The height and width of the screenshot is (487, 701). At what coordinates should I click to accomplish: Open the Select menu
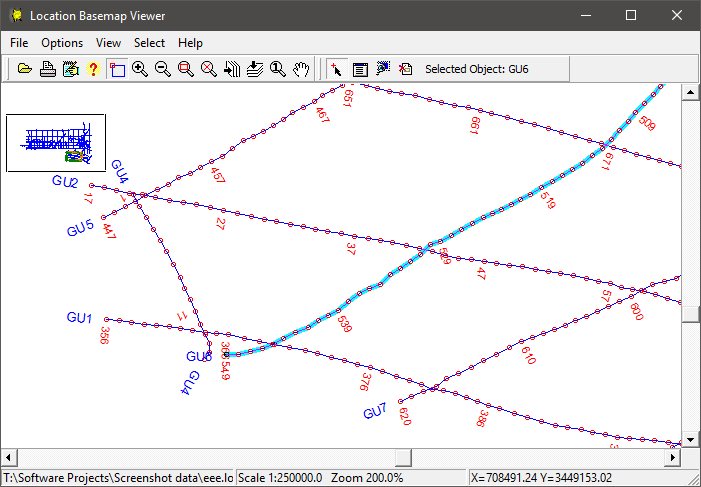(149, 43)
